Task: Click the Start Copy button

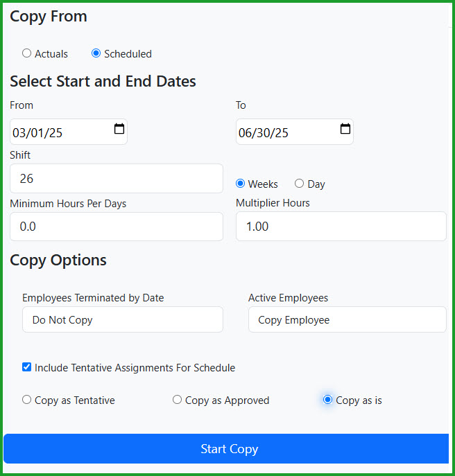Action: pyautogui.click(x=226, y=449)
